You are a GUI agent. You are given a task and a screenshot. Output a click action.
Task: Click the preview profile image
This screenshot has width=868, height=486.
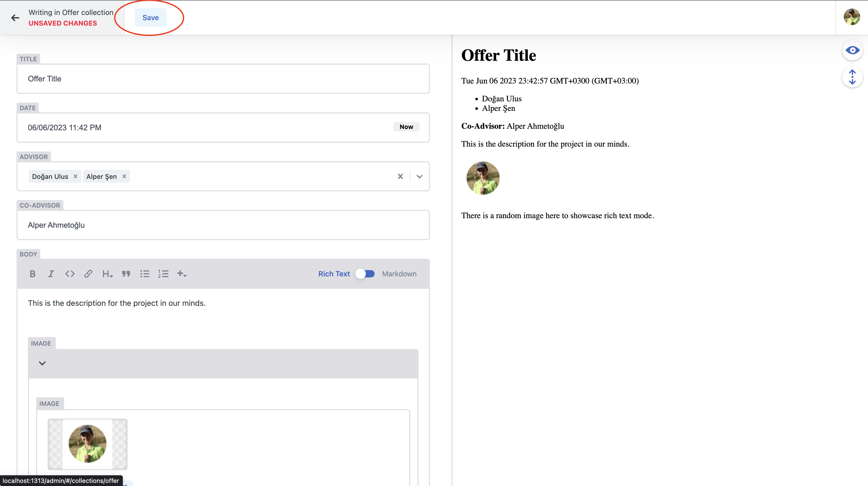point(483,178)
